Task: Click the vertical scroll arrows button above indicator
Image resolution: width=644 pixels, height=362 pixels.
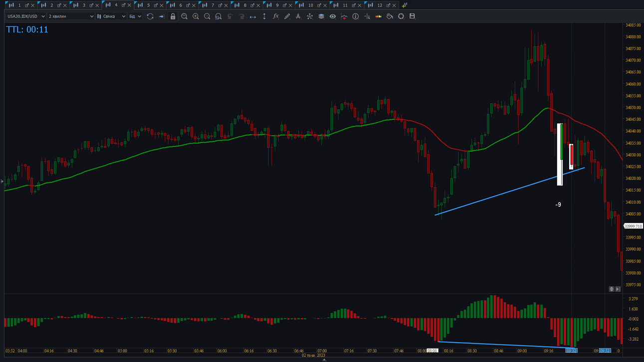Action: [x=612, y=289]
